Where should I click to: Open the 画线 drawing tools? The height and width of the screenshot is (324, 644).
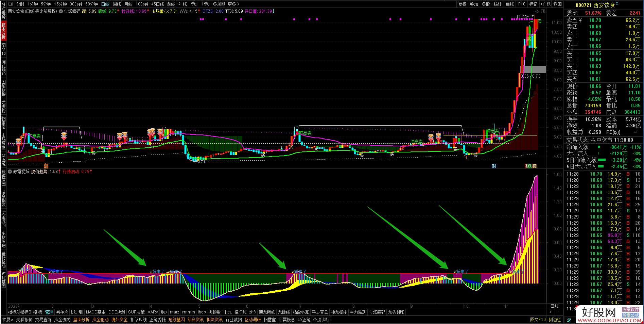(x=510, y=4)
